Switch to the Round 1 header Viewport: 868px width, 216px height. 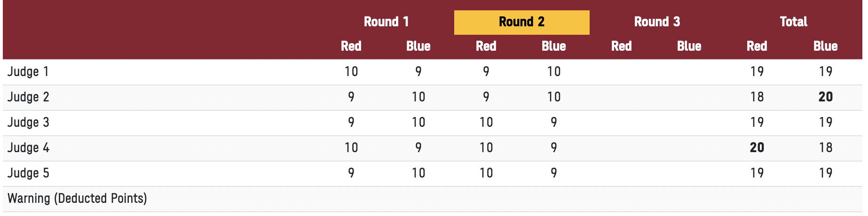386,22
